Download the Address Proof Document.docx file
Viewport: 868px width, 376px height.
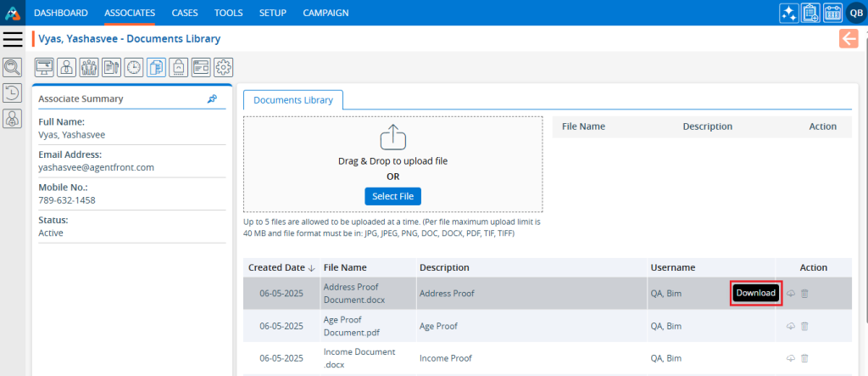click(x=791, y=294)
